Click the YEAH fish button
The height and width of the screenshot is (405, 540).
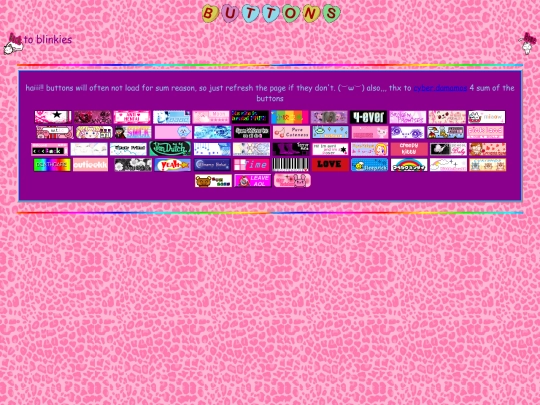click(173, 165)
